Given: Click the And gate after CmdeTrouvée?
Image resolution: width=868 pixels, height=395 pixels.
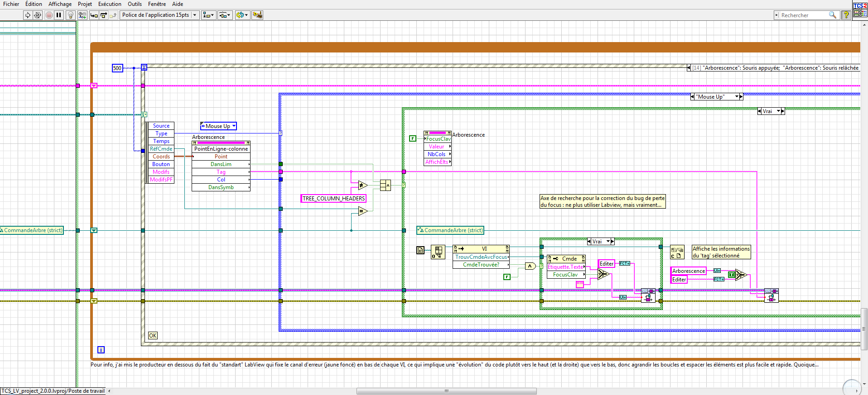Looking at the screenshot, I should [530, 266].
